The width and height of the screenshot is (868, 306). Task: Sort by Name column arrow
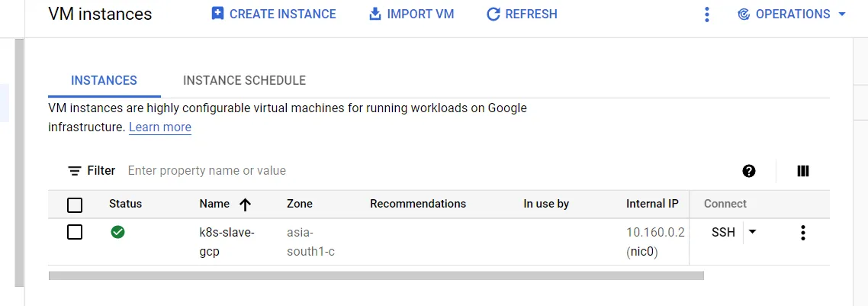pyautogui.click(x=245, y=205)
